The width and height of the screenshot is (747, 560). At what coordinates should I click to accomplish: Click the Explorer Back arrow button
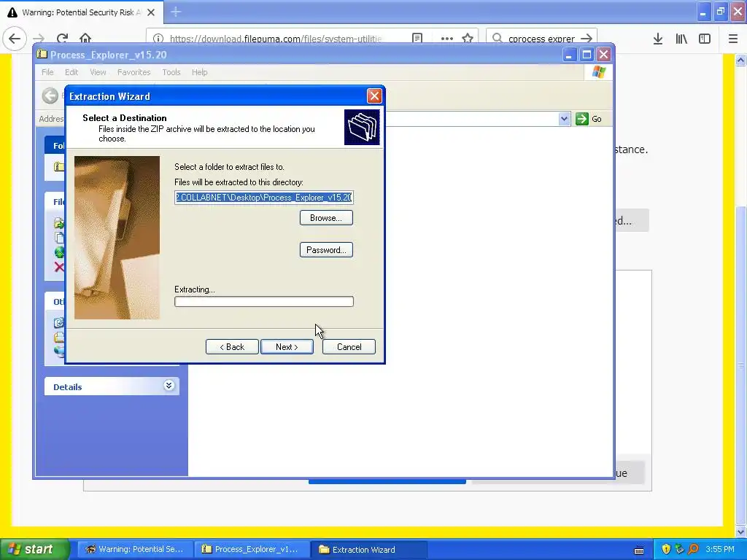[x=50, y=96]
